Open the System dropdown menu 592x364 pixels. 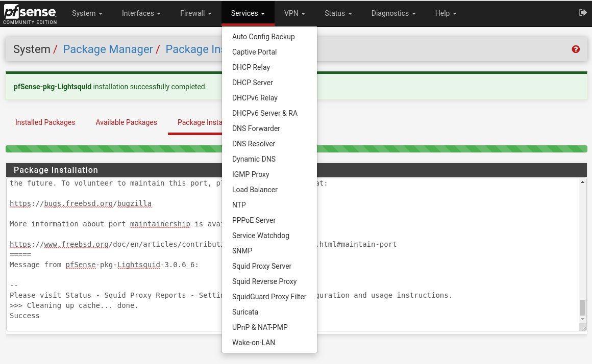(x=87, y=13)
